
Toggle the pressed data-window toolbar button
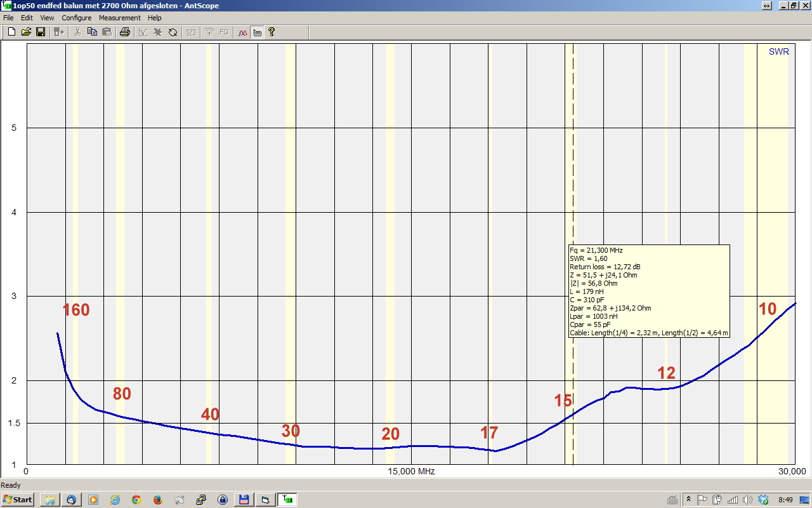(x=258, y=32)
